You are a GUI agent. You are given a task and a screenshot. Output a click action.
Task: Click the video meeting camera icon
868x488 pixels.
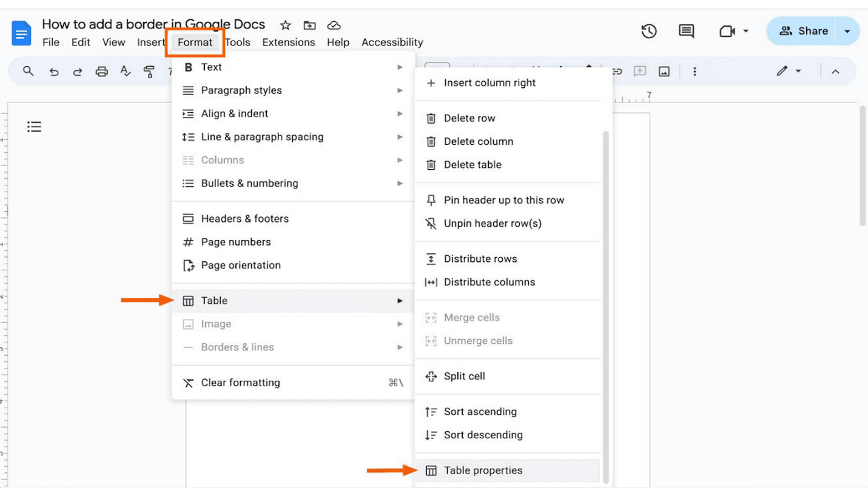(x=727, y=31)
